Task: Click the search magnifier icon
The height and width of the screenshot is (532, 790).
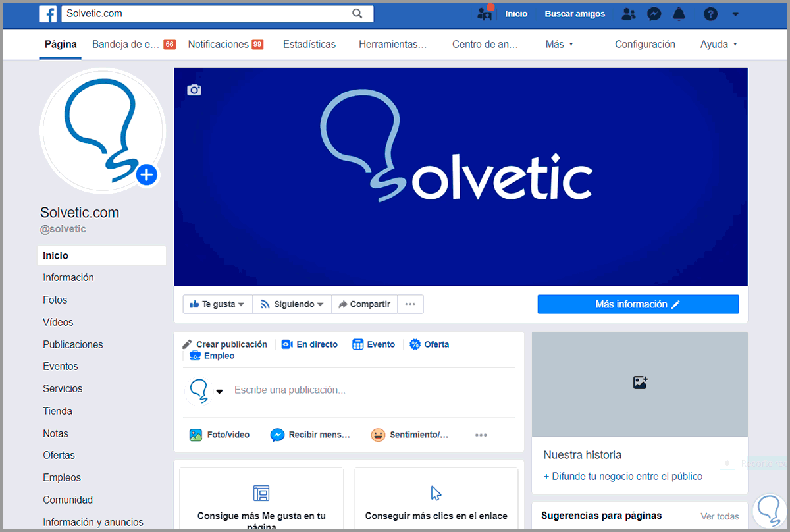Action: tap(357, 14)
